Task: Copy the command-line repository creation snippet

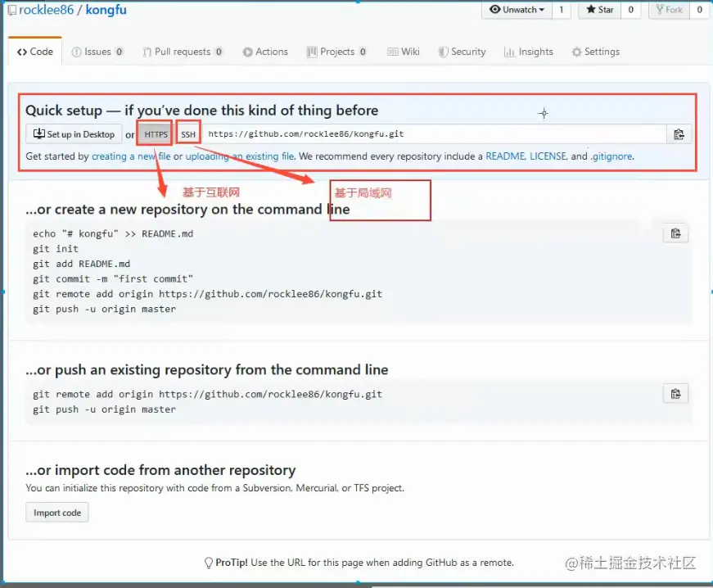Action: [x=675, y=233]
